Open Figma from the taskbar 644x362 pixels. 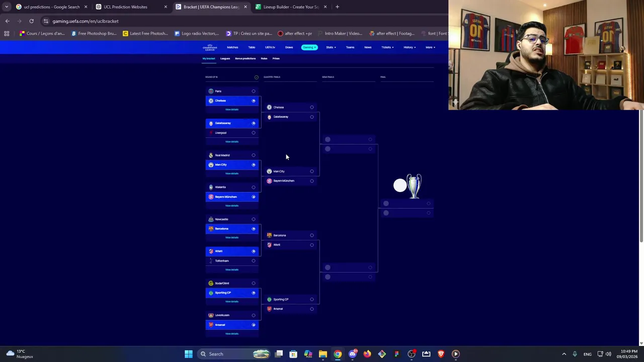396,354
